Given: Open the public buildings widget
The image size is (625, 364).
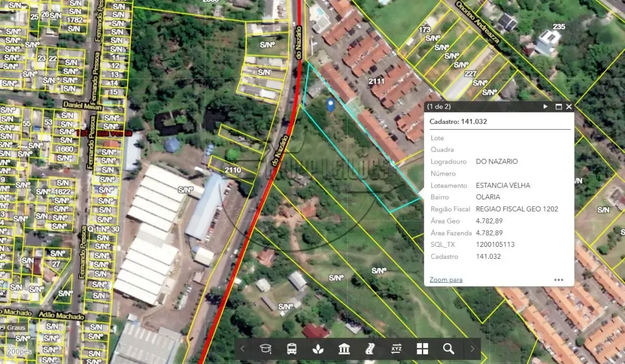Looking at the screenshot, I should 344,349.
